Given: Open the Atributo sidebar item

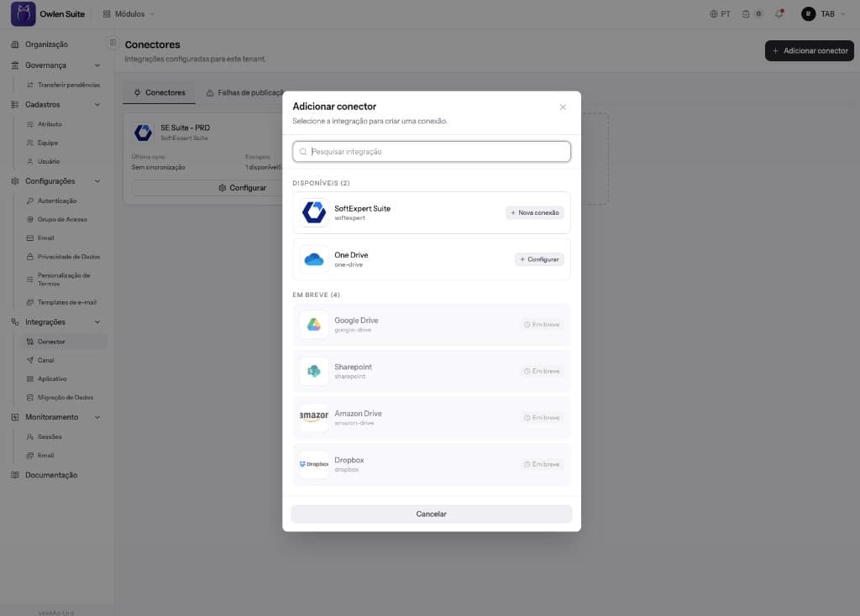Looking at the screenshot, I should click(x=64, y=124).
